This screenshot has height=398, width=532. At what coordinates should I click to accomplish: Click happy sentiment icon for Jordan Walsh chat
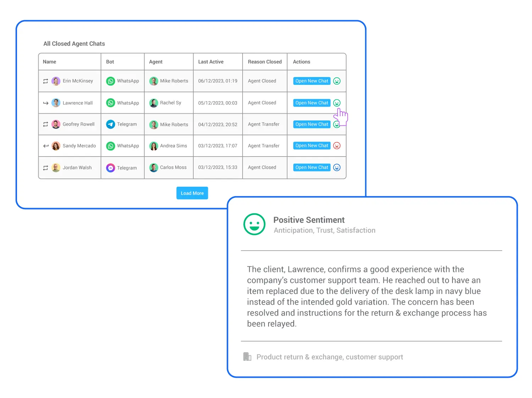tap(337, 167)
